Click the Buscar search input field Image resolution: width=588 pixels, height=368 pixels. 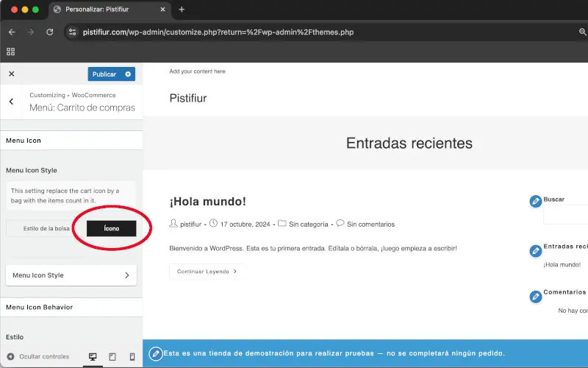[565, 215]
